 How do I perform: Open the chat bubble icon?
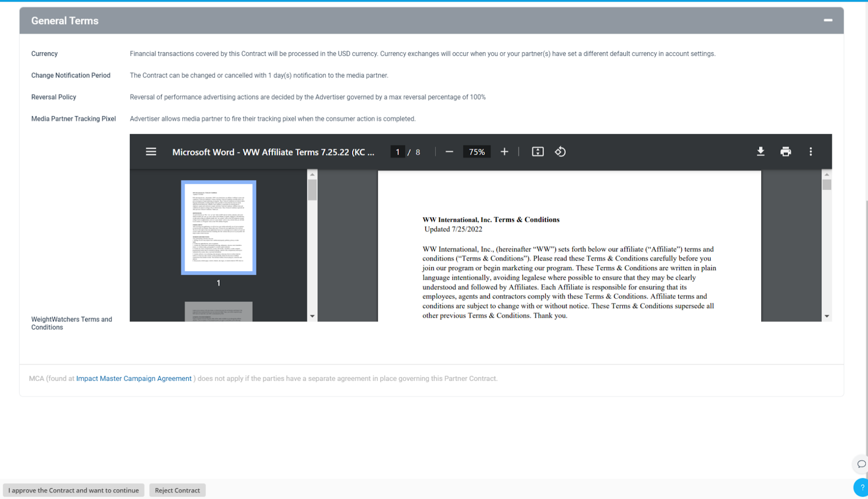(x=861, y=464)
